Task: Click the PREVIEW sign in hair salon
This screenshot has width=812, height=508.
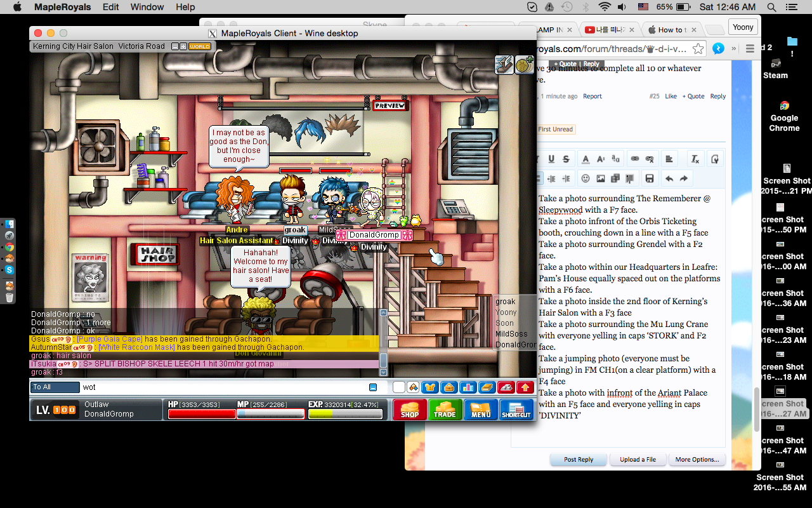Action: [390, 105]
